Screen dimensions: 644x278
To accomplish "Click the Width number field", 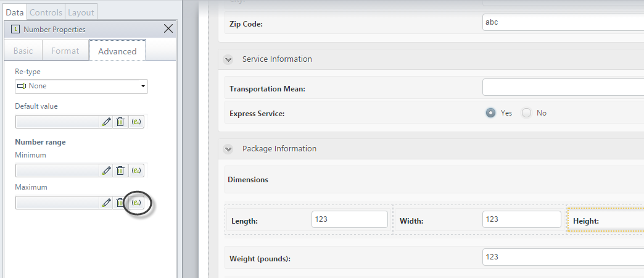I will click(522, 219).
